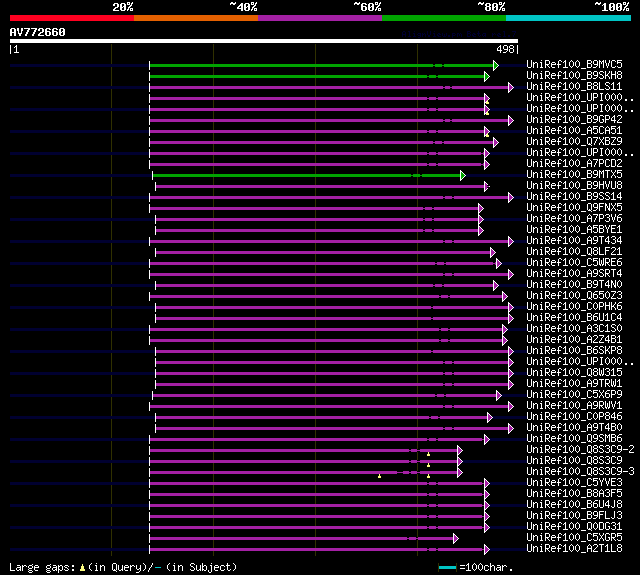
Task: Open the UniRef100_B9SKH8 hit label
Action: point(574,75)
